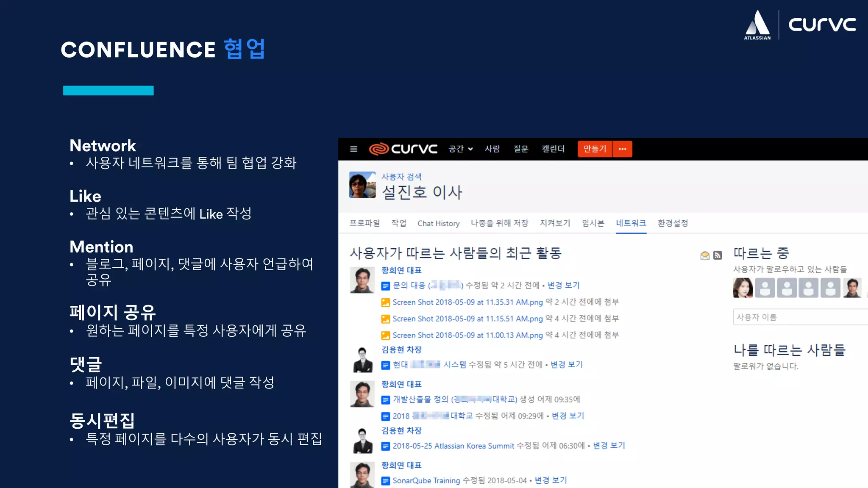Image resolution: width=868 pixels, height=488 pixels.
Task: Click page icon beside Atlassian Korea Summit
Action: pos(385,446)
